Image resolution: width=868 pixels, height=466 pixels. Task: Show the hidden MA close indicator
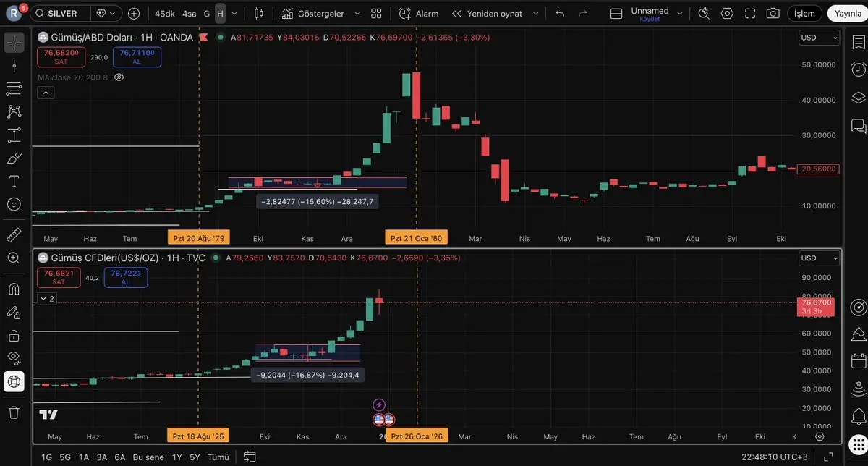[119, 77]
